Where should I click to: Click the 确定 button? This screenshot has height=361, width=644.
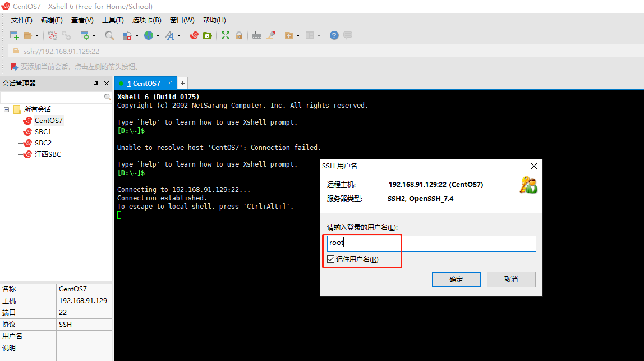coord(456,280)
